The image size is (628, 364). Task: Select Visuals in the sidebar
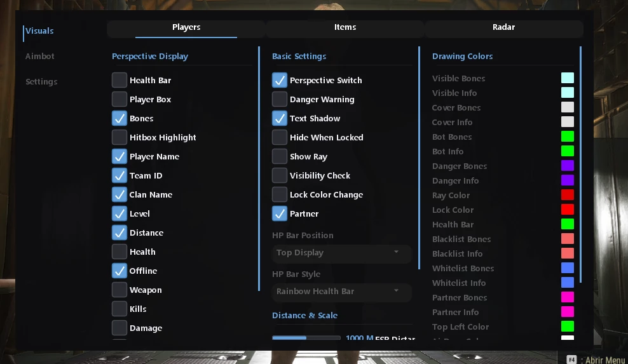39,31
